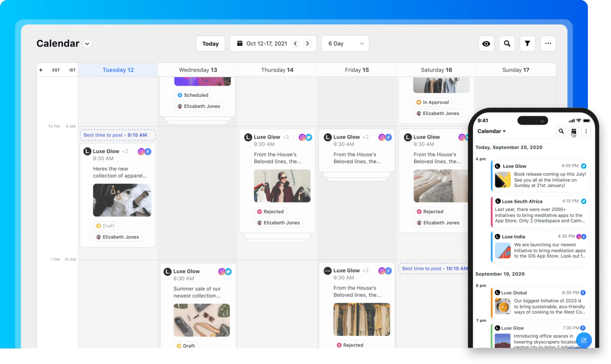This screenshot has height=364, width=611.
Task: Expand Calendar dropdown in phone app
Action: click(x=492, y=131)
